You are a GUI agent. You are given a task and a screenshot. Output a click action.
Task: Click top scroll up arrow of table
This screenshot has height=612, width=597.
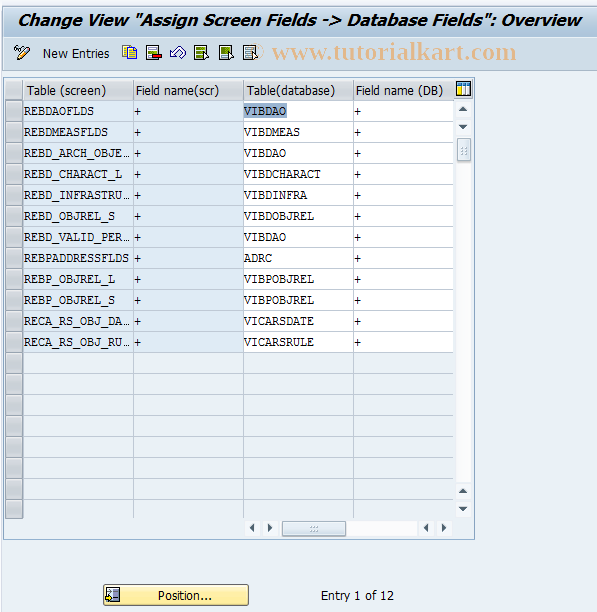click(463, 109)
